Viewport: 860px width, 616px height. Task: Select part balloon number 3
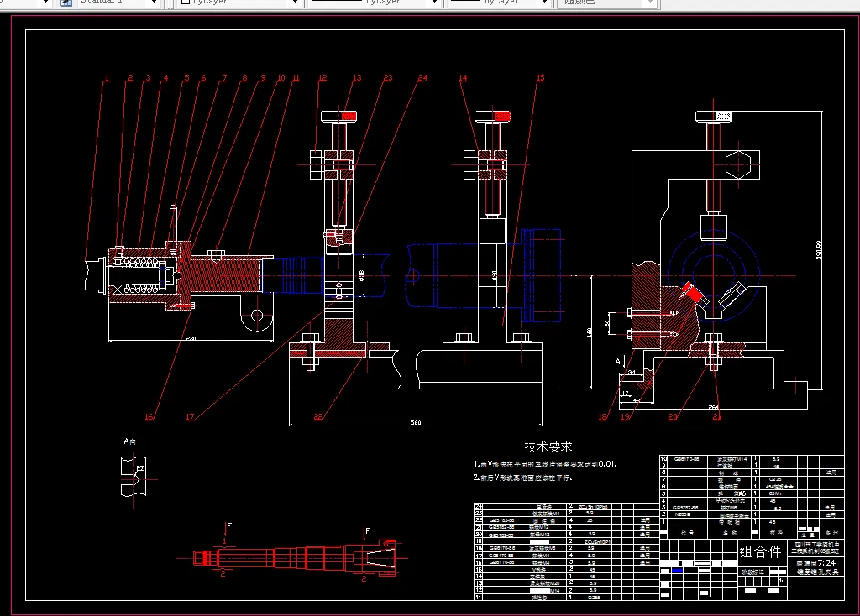click(148, 78)
